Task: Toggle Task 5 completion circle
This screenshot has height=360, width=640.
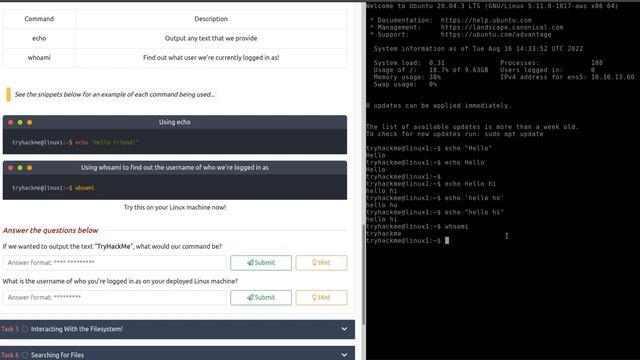Action: pos(25,329)
